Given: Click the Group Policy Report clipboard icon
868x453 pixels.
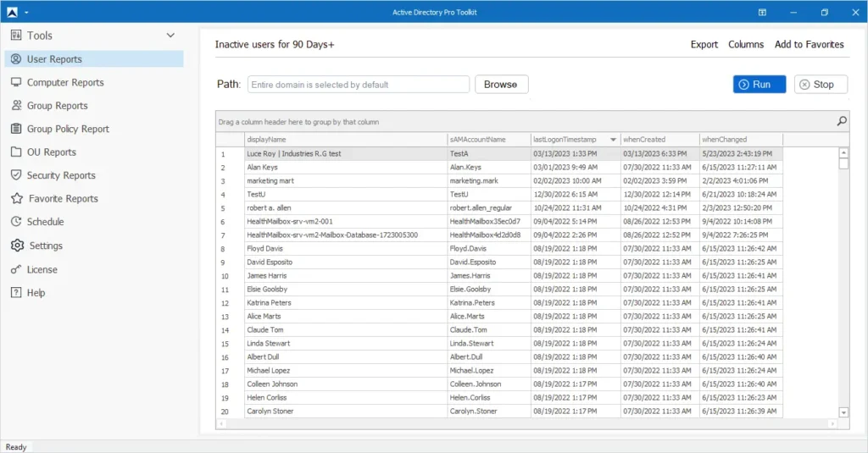Looking at the screenshot, I should (x=16, y=129).
